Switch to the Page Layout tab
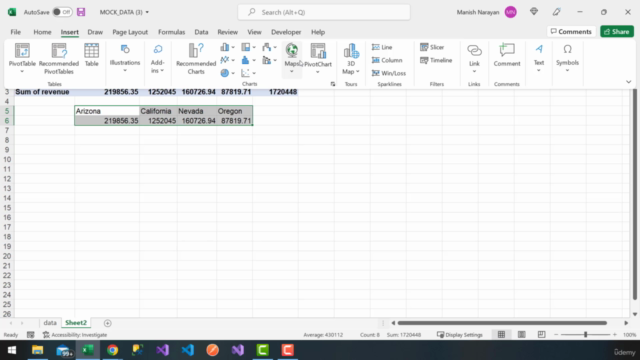The width and height of the screenshot is (640, 360). click(x=130, y=32)
